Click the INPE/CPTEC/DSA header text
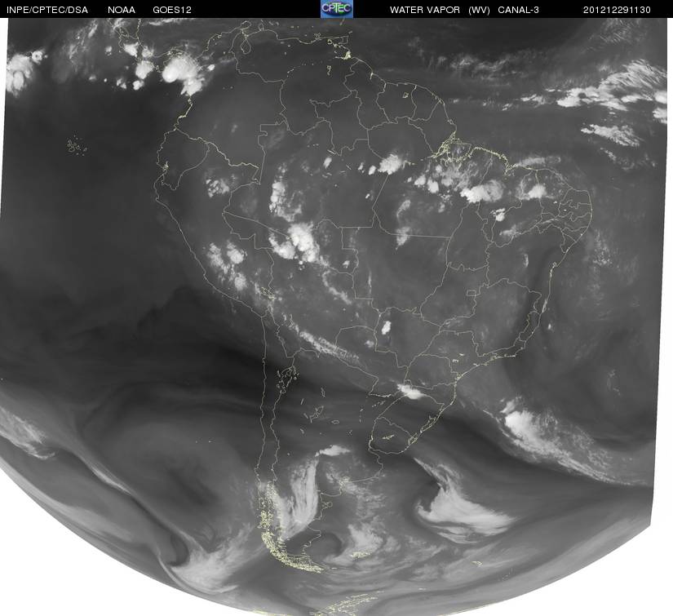 47,10
